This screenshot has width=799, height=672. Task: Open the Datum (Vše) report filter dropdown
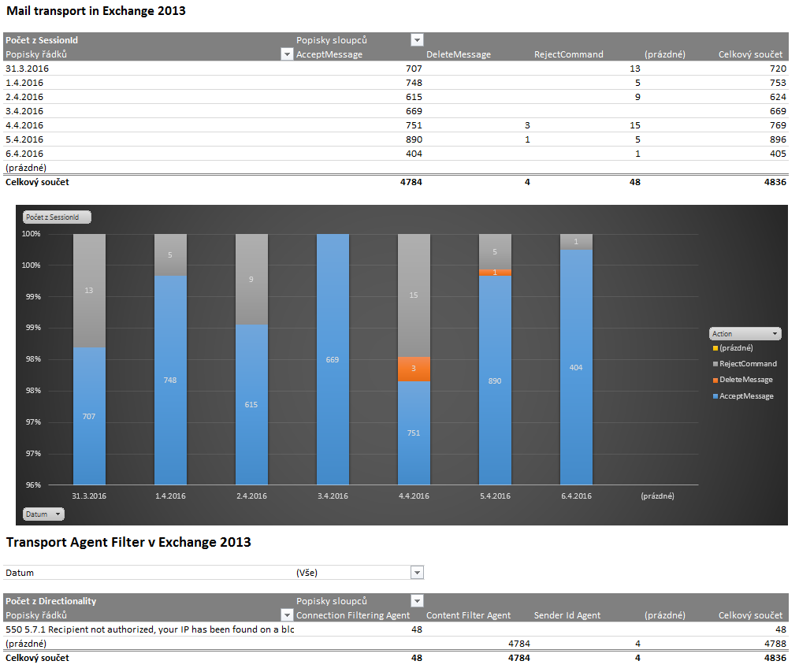[417, 573]
